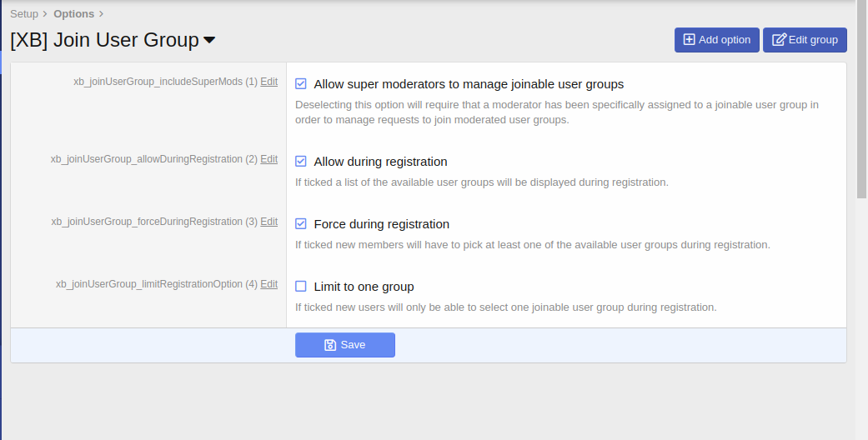This screenshot has height=440, width=868.
Task: Click the Add option button label
Action: (x=724, y=40)
